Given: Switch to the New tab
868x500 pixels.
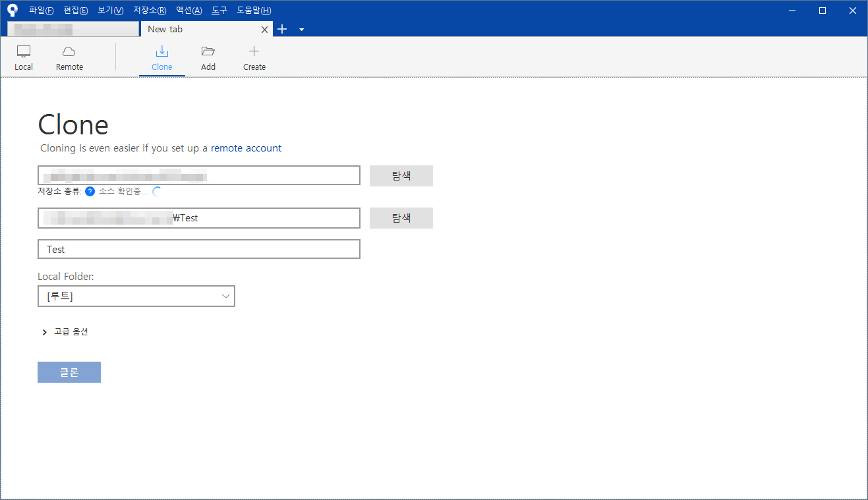Looking at the screenshot, I should tap(206, 29).
